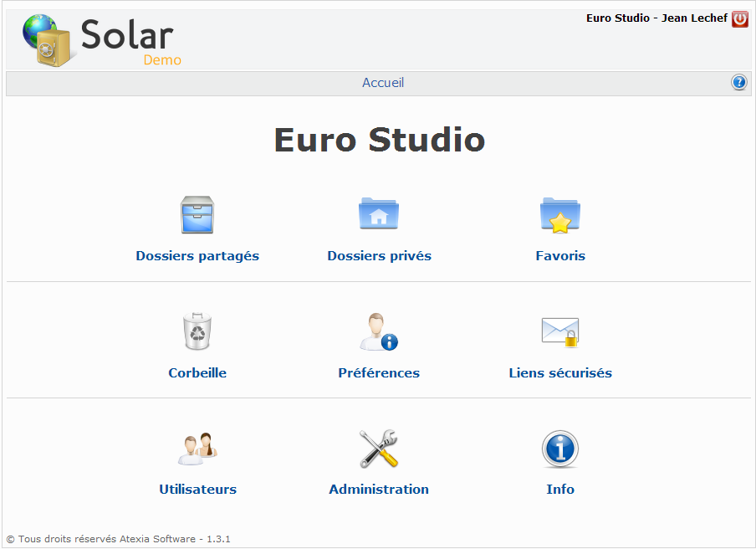Viewport: 756px width, 549px height.
Task: Click the Liens sécurisés text link
Action: tap(560, 373)
